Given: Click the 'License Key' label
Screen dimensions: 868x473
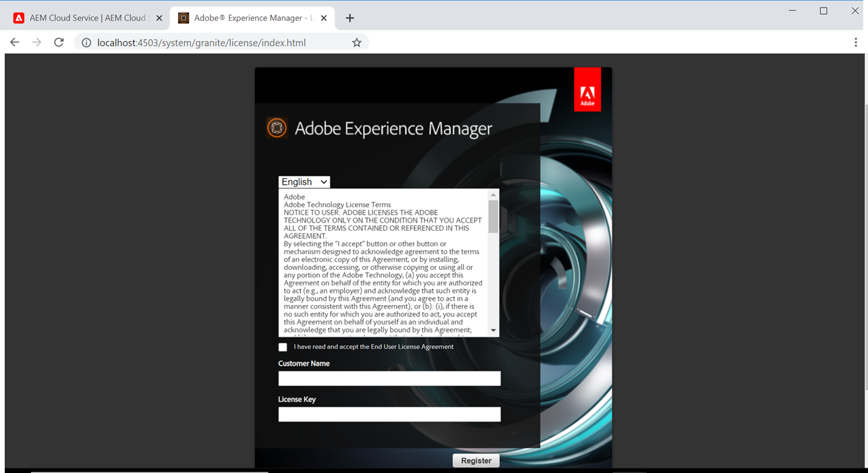Looking at the screenshot, I should pos(297,399).
